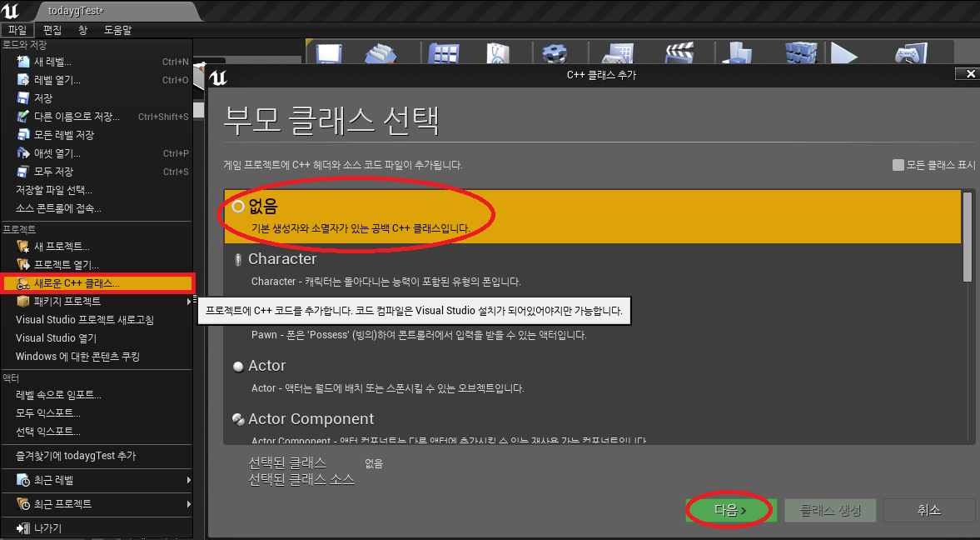The height and width of the screenshot is (540, 980).
Task: Open the Marketplace shopping bag icon
Action: click(498, 53)
